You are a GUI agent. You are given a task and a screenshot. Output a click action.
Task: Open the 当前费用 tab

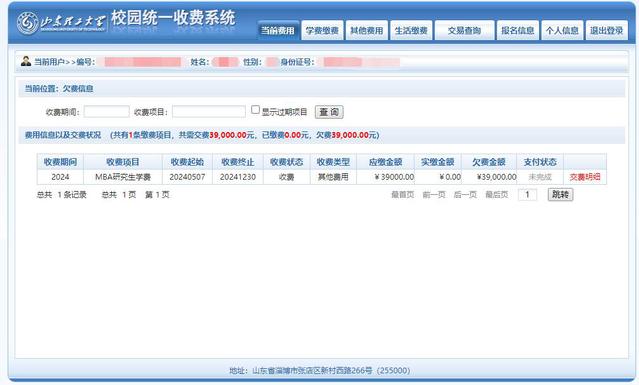(x=278, y=31)
